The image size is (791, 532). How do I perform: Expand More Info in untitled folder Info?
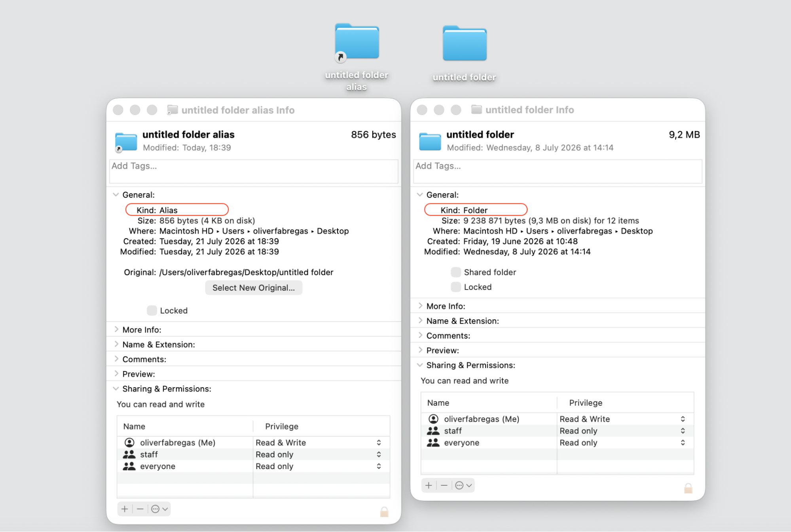(420, 306)
